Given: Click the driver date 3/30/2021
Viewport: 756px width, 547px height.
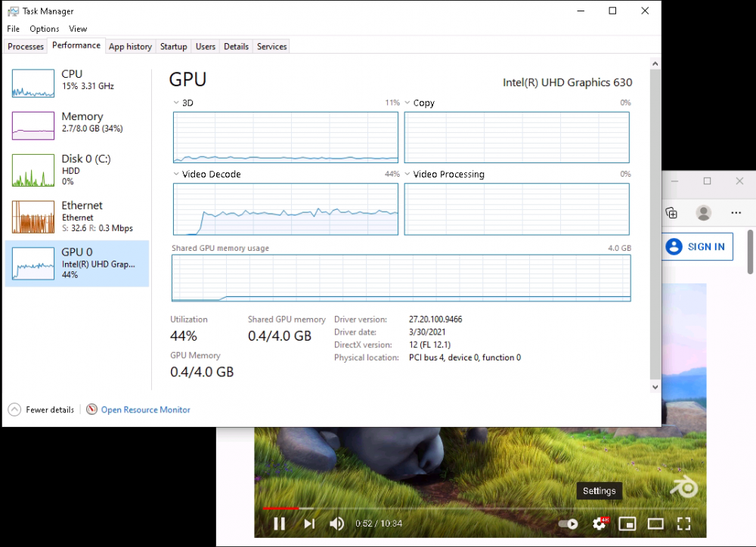Looking at the screenshot, I should (x=427, y=332).
